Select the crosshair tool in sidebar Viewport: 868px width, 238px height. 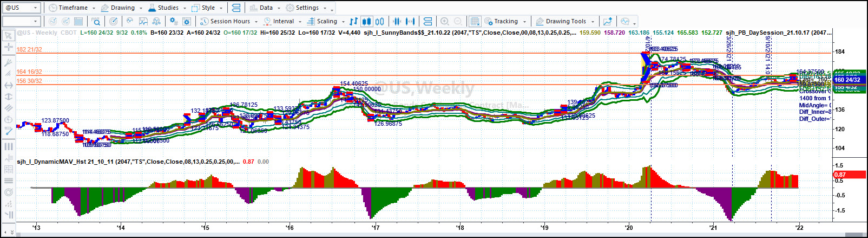[8, 47]
